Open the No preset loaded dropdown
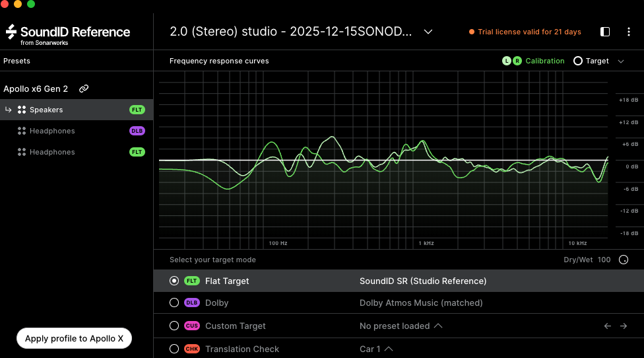Viewport: 644px width, 358px height. pyautogui.click(x=401, y=326)
